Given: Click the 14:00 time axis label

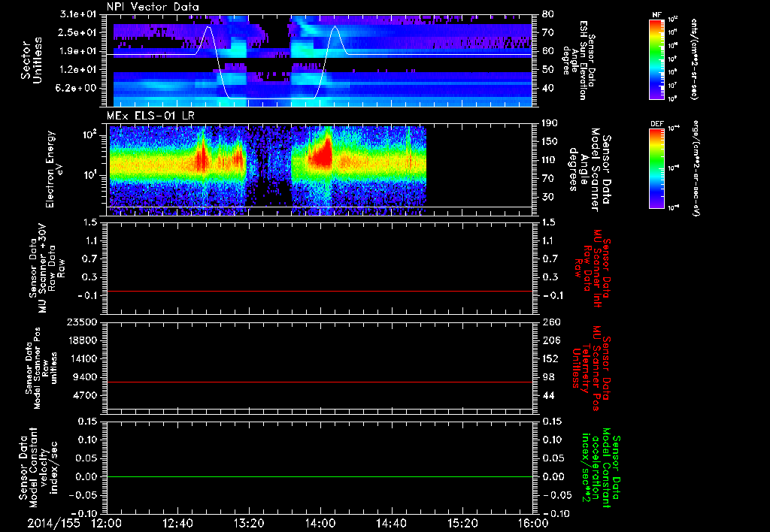Looking at the screenshot, I should click(x=320, y=523).
